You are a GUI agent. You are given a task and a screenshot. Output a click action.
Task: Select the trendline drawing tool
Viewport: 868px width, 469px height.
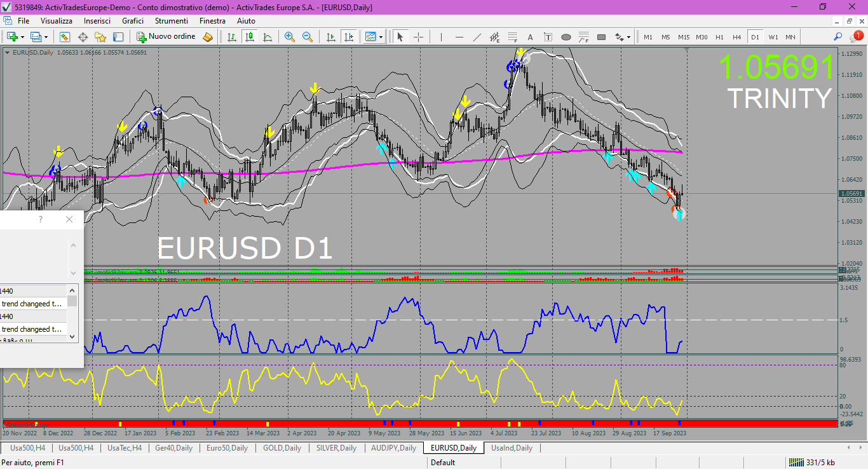477,37
